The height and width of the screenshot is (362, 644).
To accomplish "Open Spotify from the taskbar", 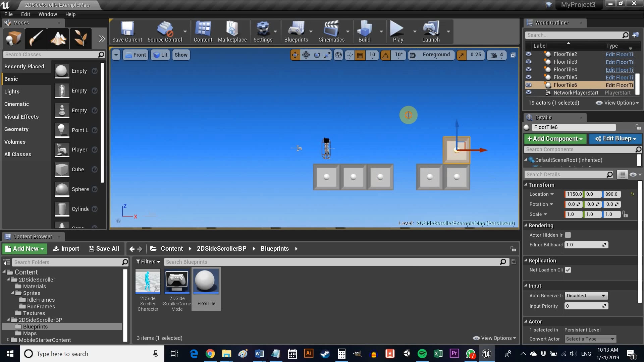I will coord(422,354).
